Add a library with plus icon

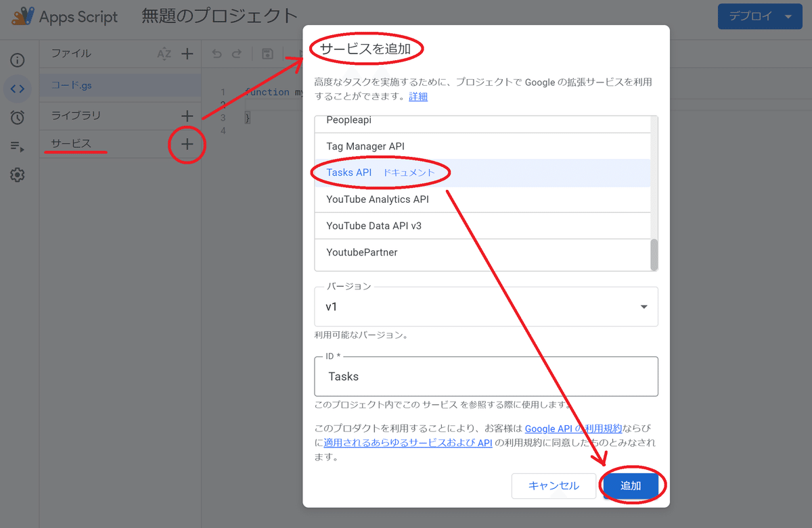pyautogui.click(x=187, y=116)
